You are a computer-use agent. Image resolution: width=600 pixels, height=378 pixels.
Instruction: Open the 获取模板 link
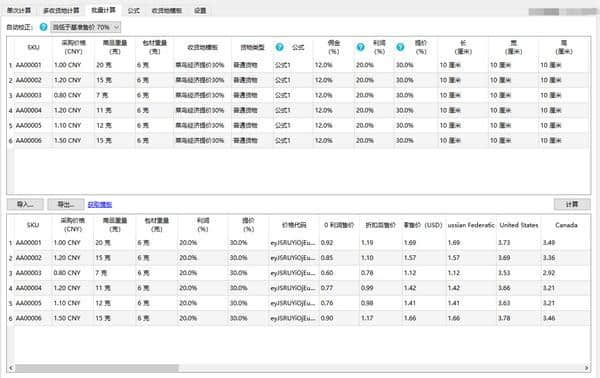pyautogui.click(x=100, y=205)
